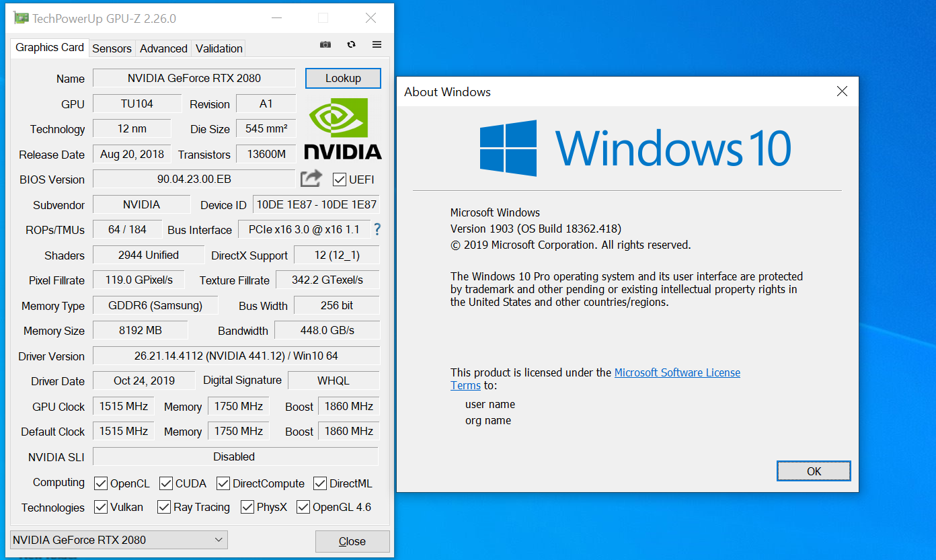Click the Subvendor NVIDIA value
The image size is (936, 560).
pyautogui.click(x=141, y=204)
